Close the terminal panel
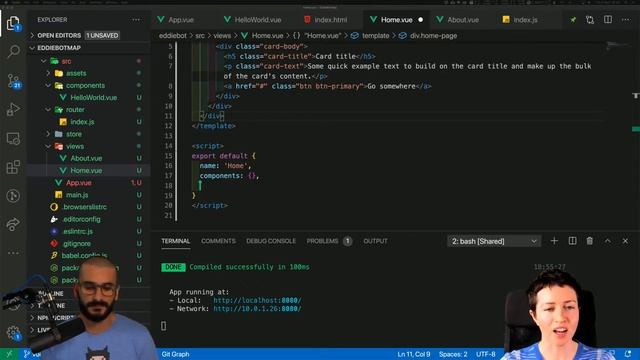The image size is (640, 360). coord(625,241)
